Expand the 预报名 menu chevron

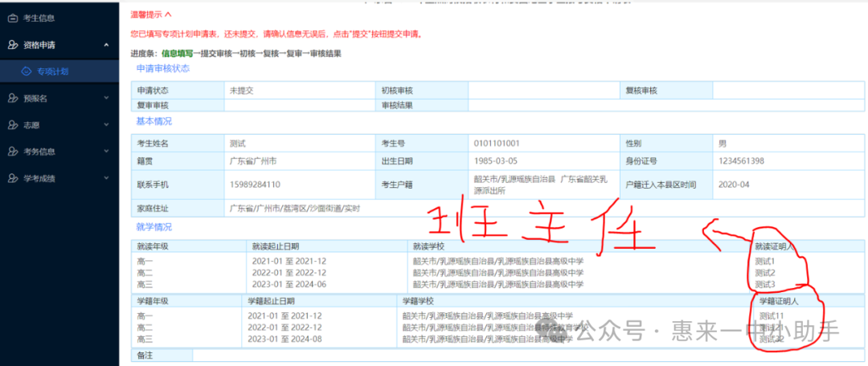click(x=106, y=98)
